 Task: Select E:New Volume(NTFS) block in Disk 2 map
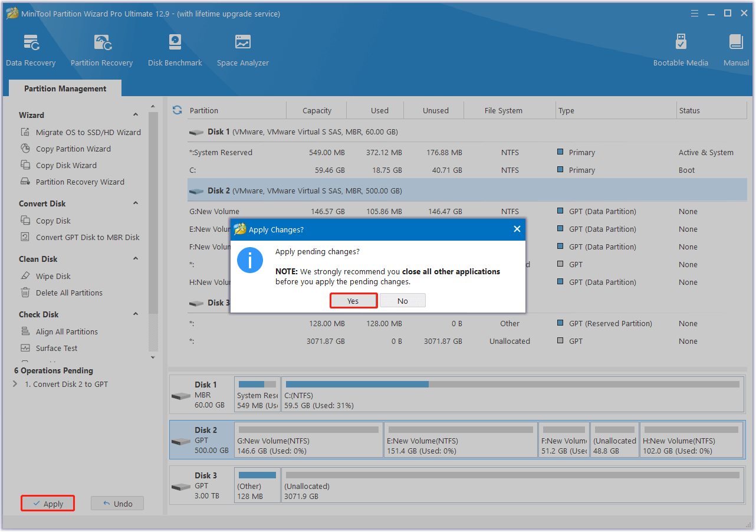[461, 439]
